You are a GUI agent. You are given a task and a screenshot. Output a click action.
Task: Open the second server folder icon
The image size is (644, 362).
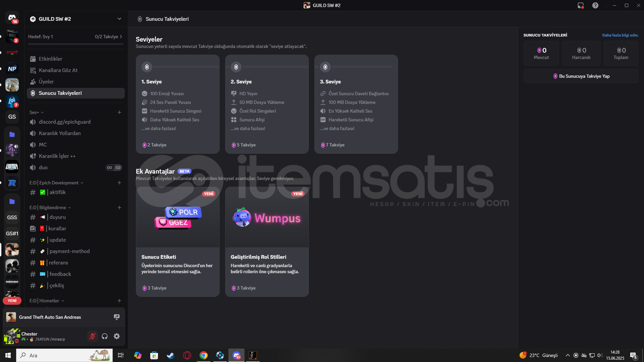point(12,201)
